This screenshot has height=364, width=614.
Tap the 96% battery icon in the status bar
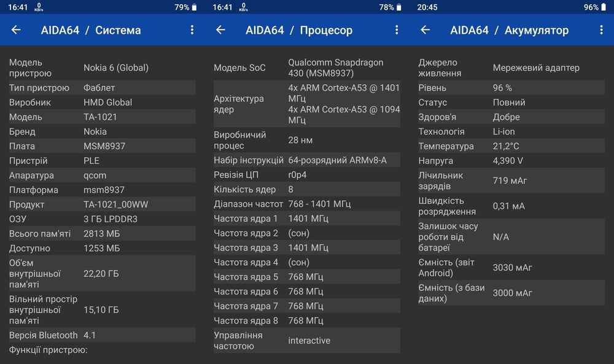pos(604,7)
